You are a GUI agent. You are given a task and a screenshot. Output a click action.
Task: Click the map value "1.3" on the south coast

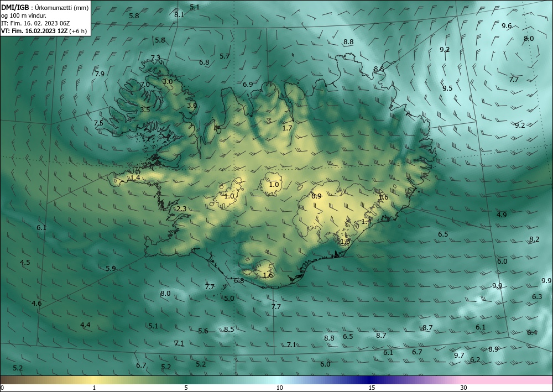(x=345, y=242)
